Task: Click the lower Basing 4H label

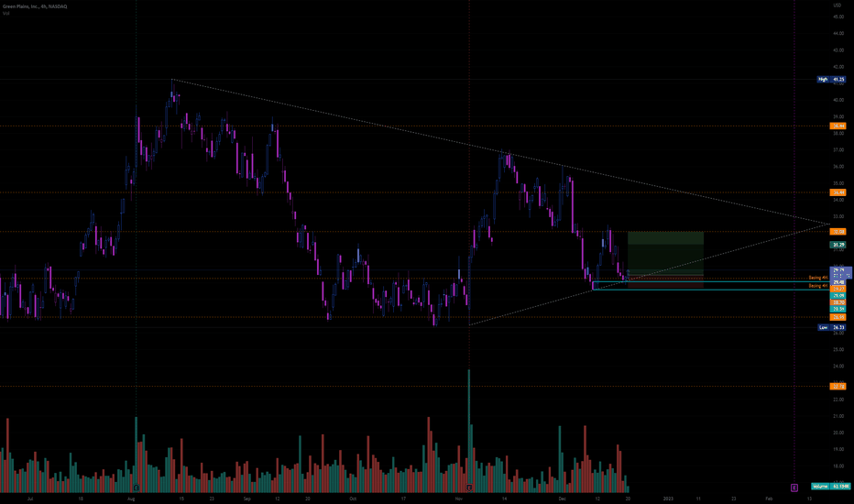Action: coord(818,286)
